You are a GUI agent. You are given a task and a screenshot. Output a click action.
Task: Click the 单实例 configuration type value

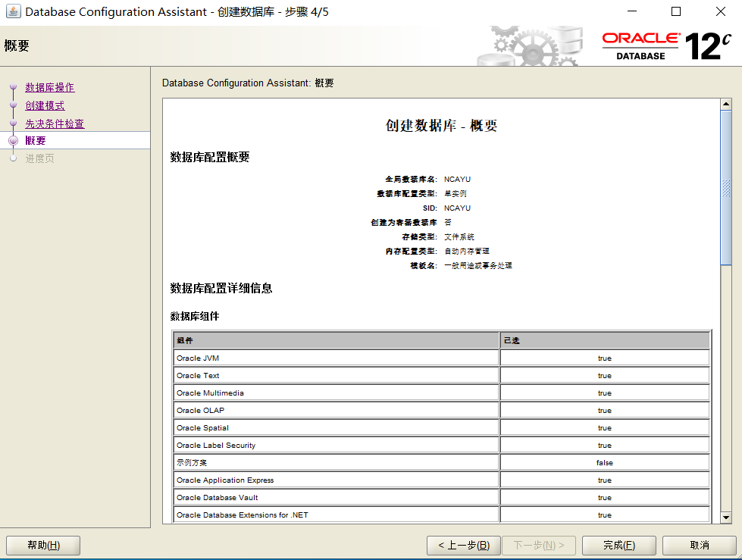(456, 193)
